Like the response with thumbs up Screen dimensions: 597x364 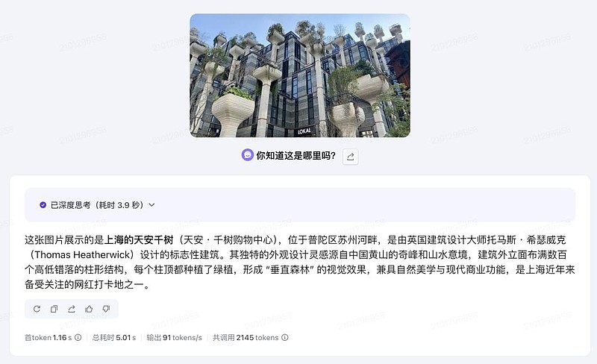pos(89,309)
